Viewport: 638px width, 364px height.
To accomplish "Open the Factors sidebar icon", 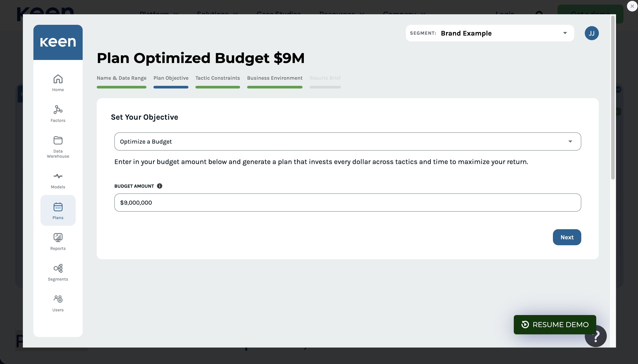I will [x=58, y=110].
